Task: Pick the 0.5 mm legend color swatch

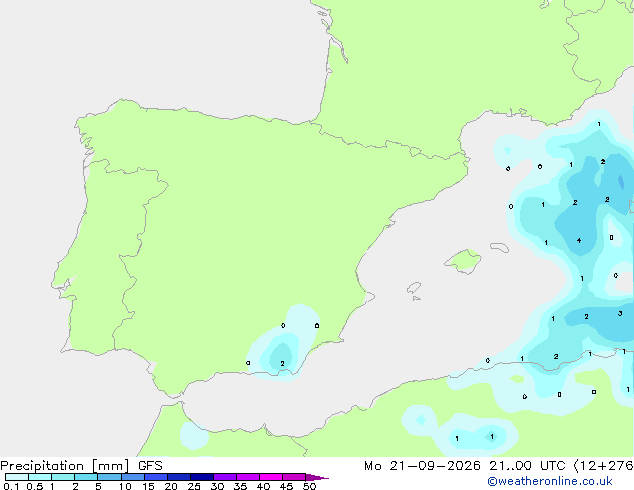Action: coord(40,477)
